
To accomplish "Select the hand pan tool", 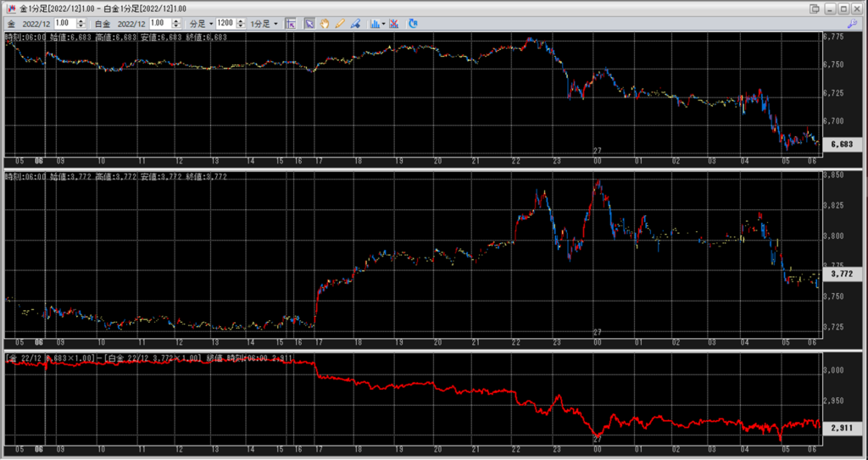I will (324, 24).
